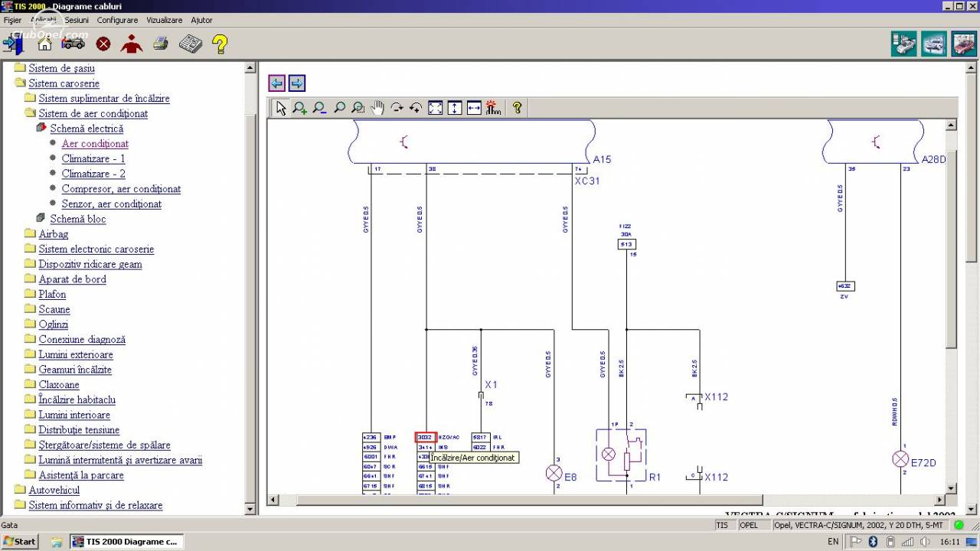Click the red circle X cancel icon

(x=103, y=44)
